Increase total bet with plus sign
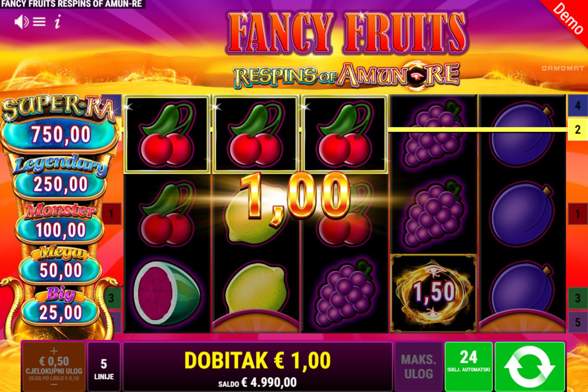This screenshot has height=392, width=588. point(54,351)
